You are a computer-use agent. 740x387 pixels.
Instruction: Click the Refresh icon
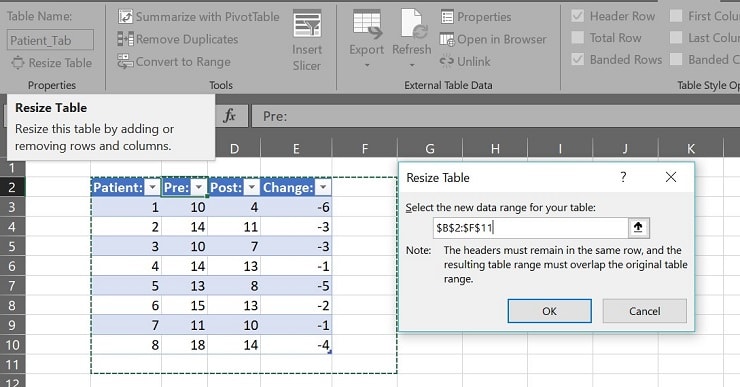coord(413,24)
